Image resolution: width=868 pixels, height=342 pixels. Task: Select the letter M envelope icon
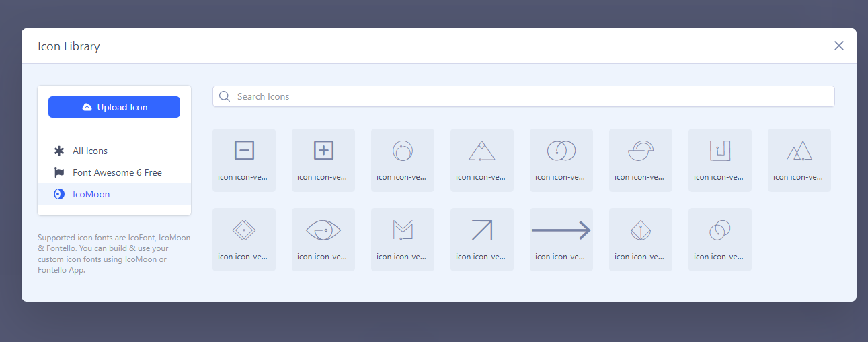point(402,239)
